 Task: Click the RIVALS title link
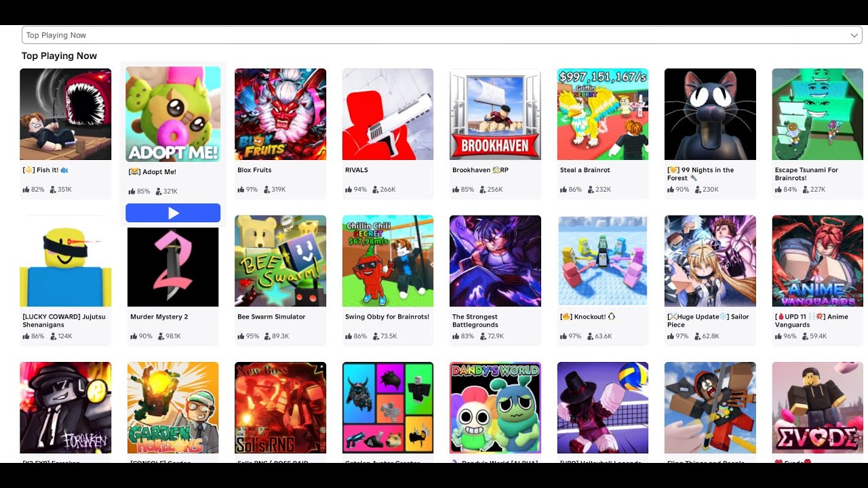pos(357,170)
